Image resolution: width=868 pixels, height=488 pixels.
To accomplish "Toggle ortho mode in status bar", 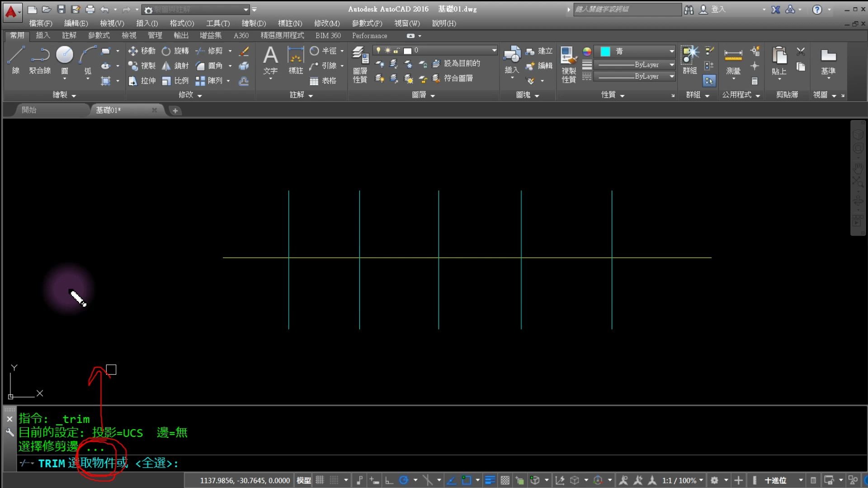I will (389, 480).
